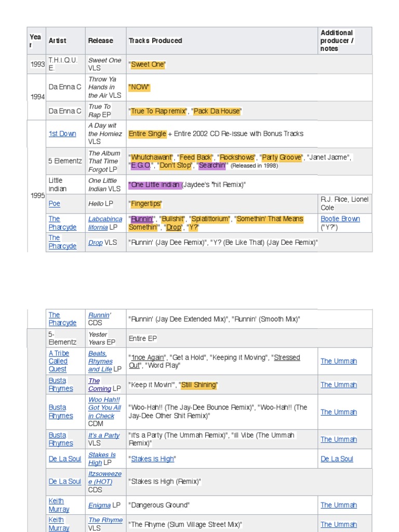Open the "Stressed Out" track link
The width and height of the screenshot is (399, 532).
(x=286, y=357)
